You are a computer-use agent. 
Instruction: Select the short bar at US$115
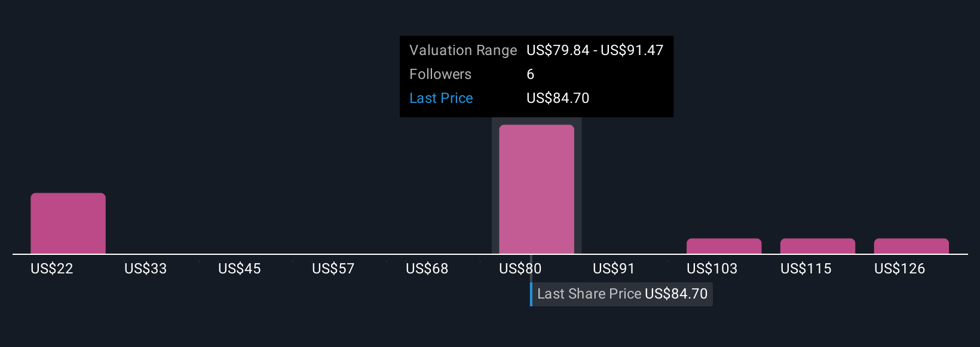(817, 246)
